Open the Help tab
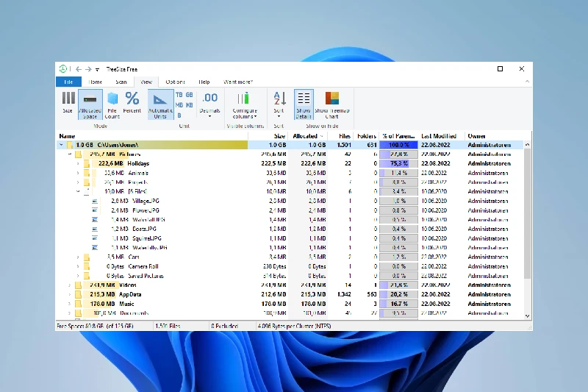Image resolution: width=588 pixels, height=392 pixels. click(204, 82)
